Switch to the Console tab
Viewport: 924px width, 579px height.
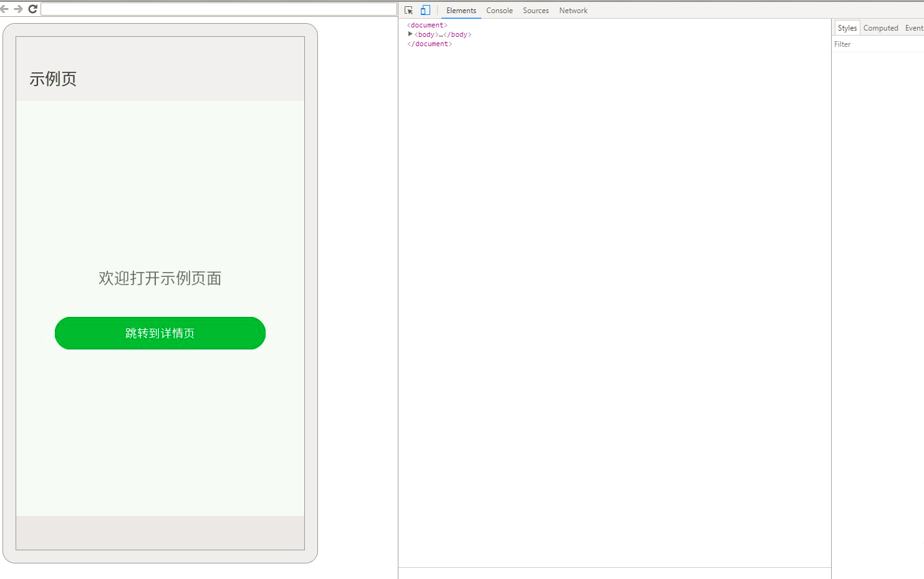(499, 11)
